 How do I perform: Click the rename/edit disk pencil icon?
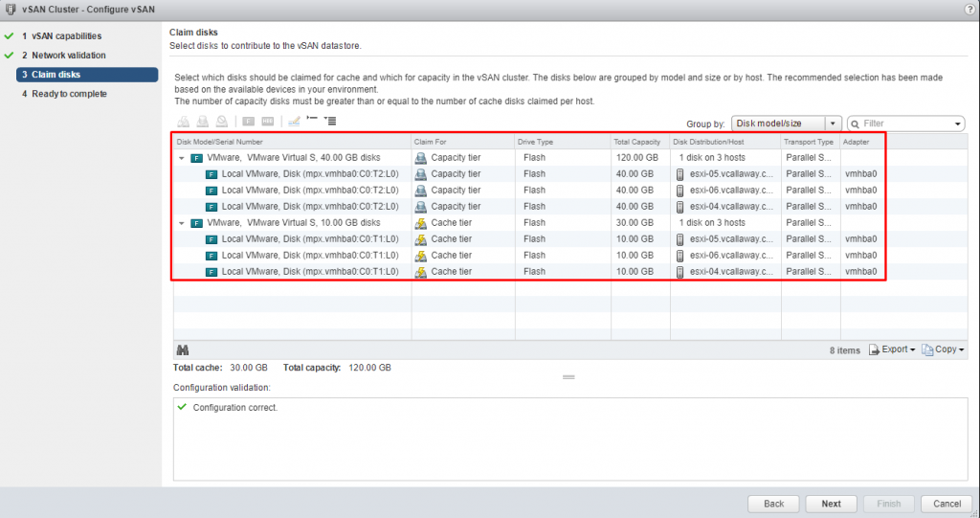click(294, 121)
